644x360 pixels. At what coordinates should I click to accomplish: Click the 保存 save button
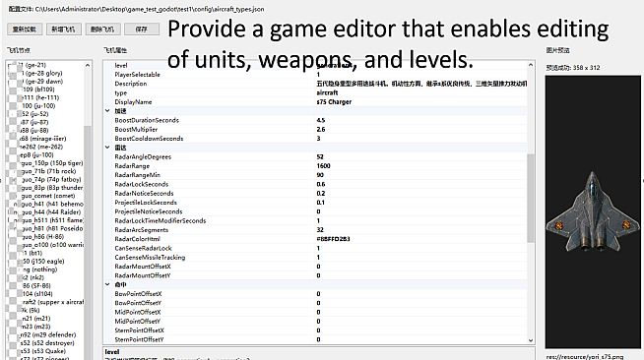(x=142, y=30)
